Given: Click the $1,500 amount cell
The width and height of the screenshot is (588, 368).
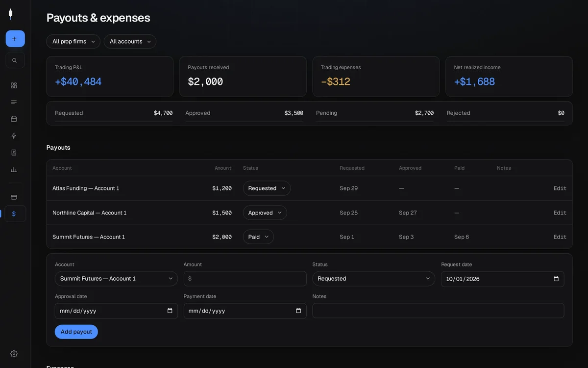Looking at the screenshot, I should 222,213.
